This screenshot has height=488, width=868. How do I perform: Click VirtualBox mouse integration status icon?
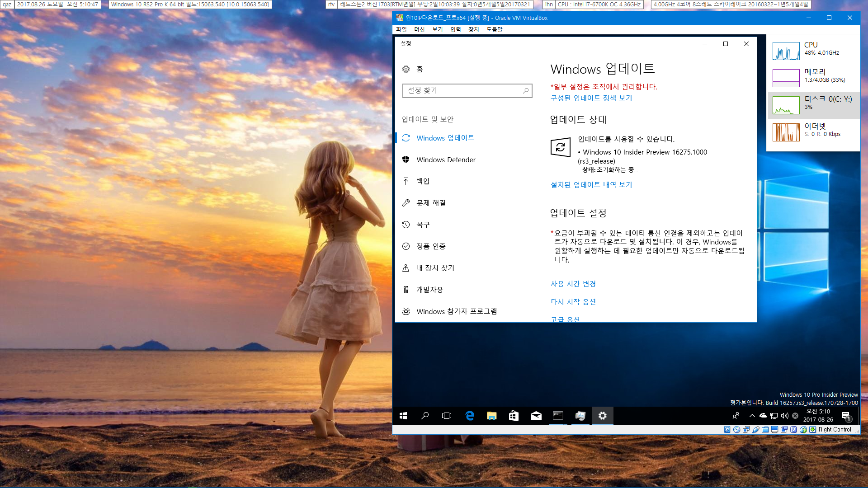click(x=803, y=429)
